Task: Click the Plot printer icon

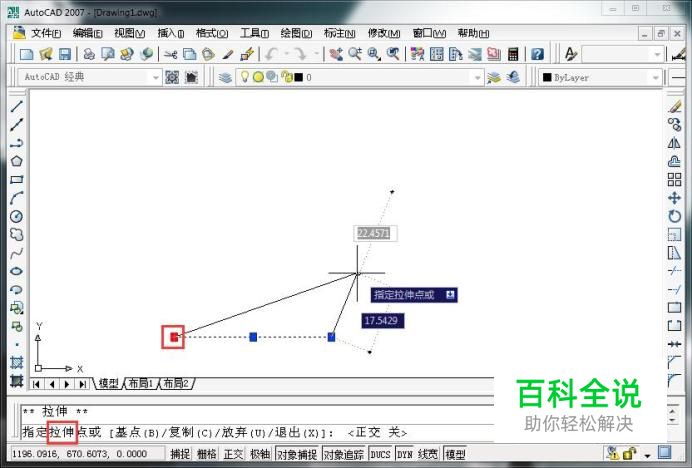Action: (89, 54)
